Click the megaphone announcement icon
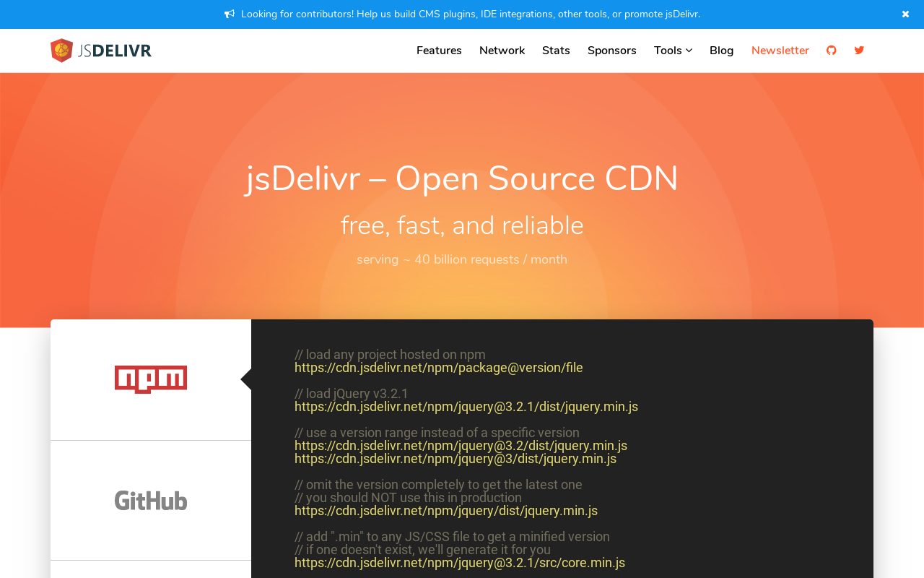Image resolution: width=924 pixels, height=578 pixels. [x=230, y=14]
